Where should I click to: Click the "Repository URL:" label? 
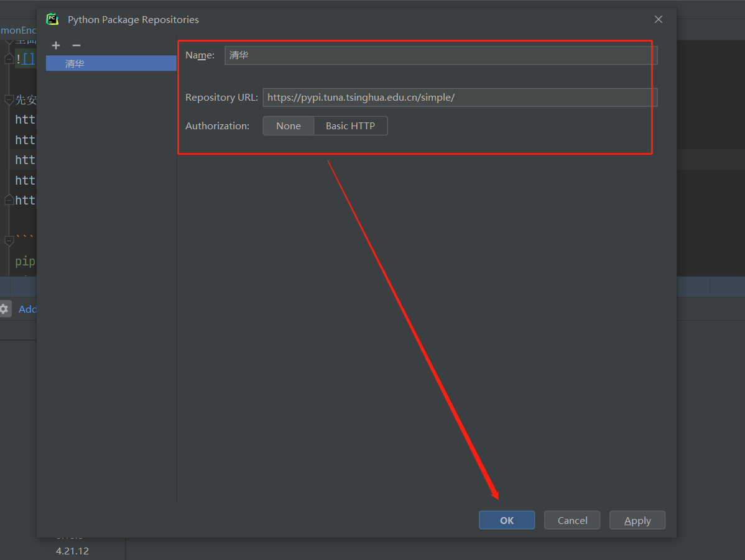(221, 98)
